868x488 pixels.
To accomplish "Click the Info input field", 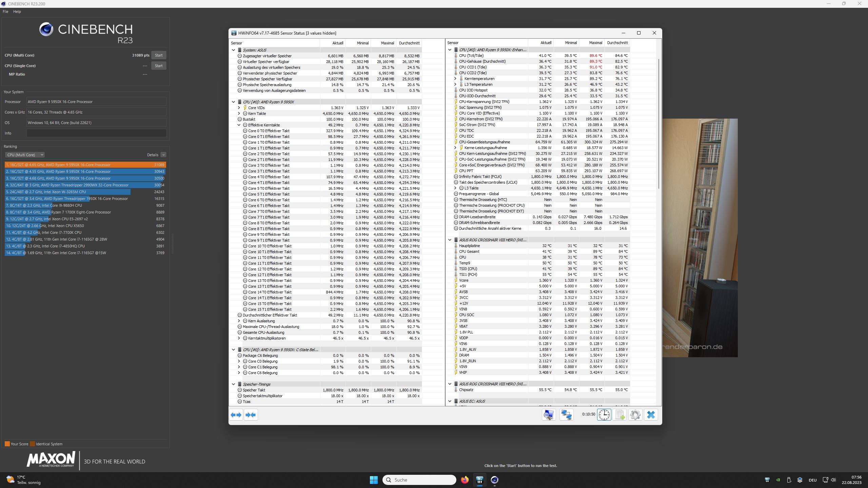I will [x=96, y=133].
